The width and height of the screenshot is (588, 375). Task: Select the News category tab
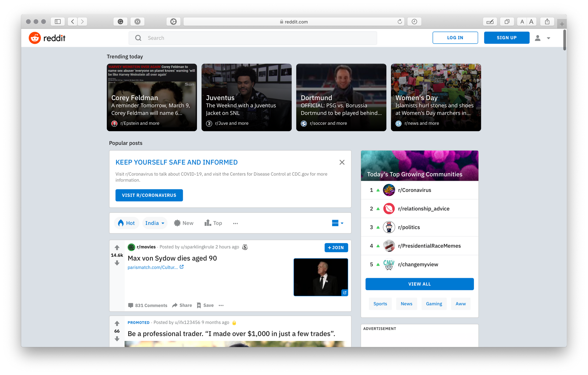pyautogui.click(x=406, y=304)
